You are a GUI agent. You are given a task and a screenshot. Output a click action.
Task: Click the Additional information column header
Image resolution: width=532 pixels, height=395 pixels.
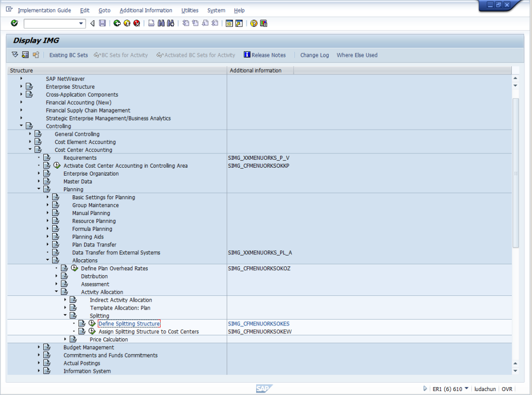pyautogui.click(x=260, y=71)
